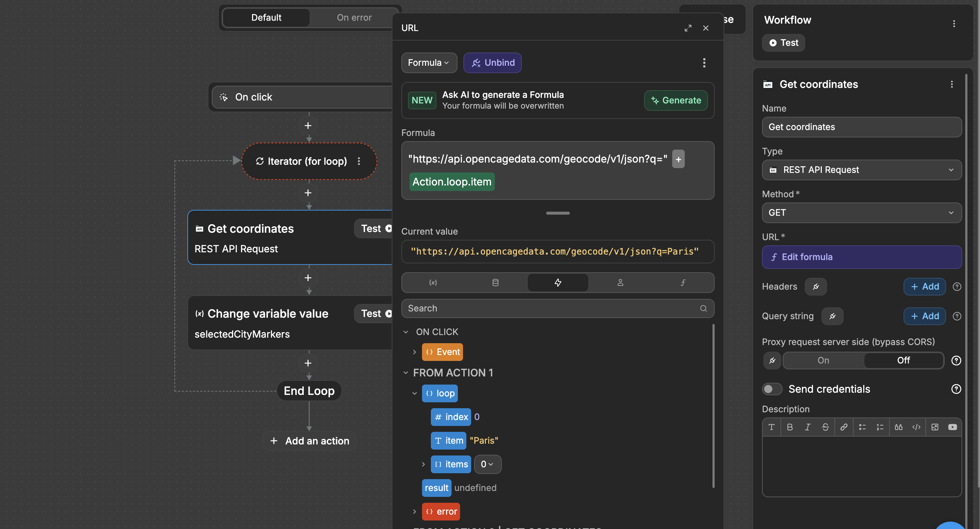Click the bold formatting icon in the Description editor
The image size is (980, 529).
point(790,427)
